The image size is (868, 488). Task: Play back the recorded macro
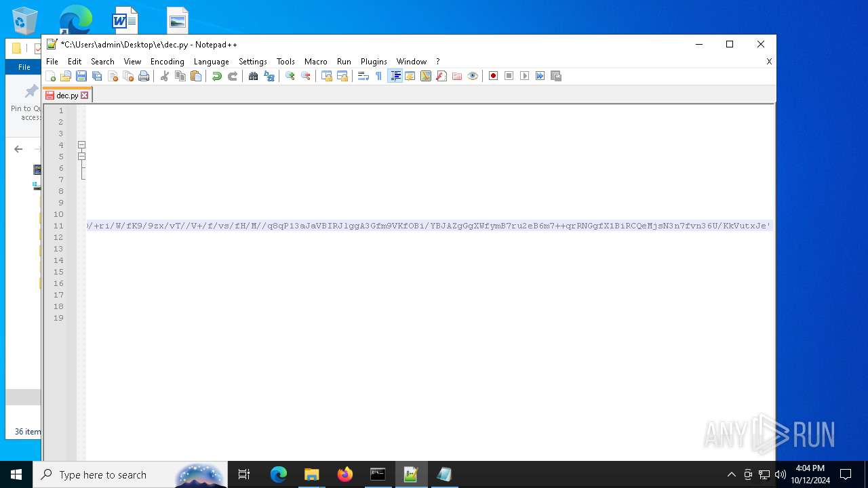click(x=524, y=76)
